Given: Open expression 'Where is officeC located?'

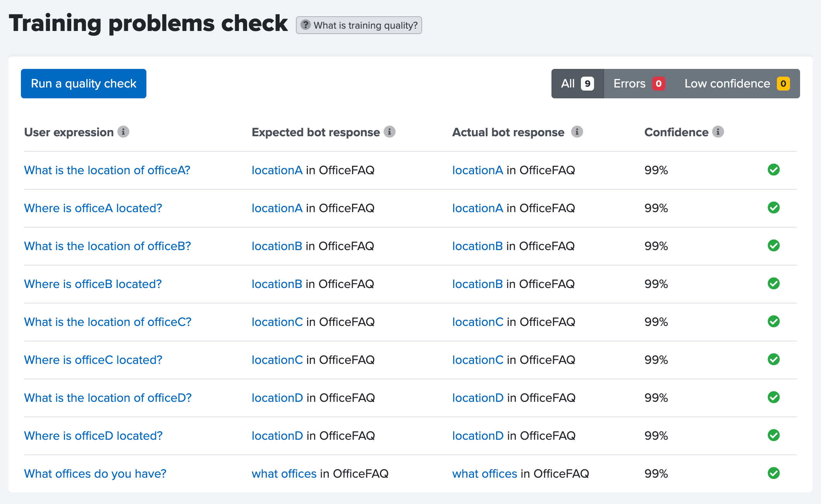Looking at the screenshot, I should 93,360.
